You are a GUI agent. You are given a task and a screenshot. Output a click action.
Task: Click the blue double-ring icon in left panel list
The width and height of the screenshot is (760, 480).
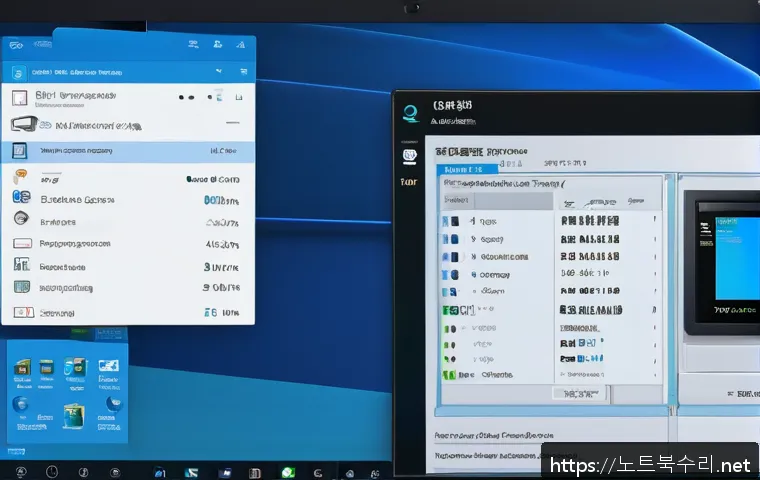pos(21,197)
